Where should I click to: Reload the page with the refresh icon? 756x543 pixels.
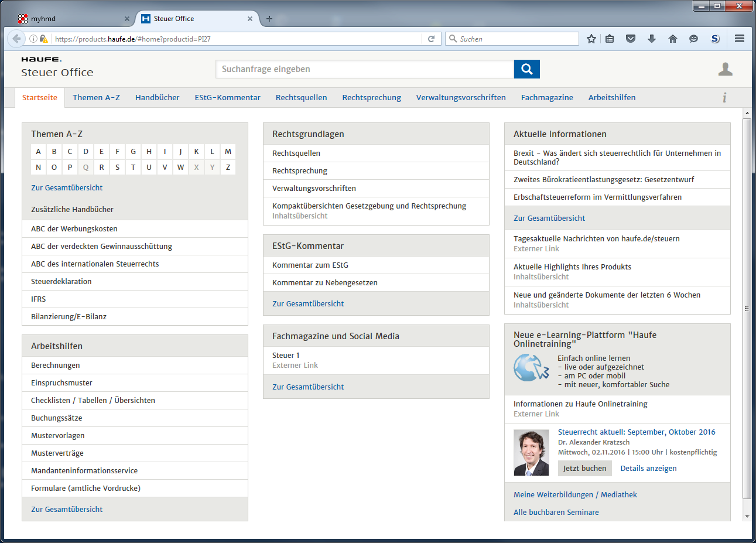tap(431, 39)
